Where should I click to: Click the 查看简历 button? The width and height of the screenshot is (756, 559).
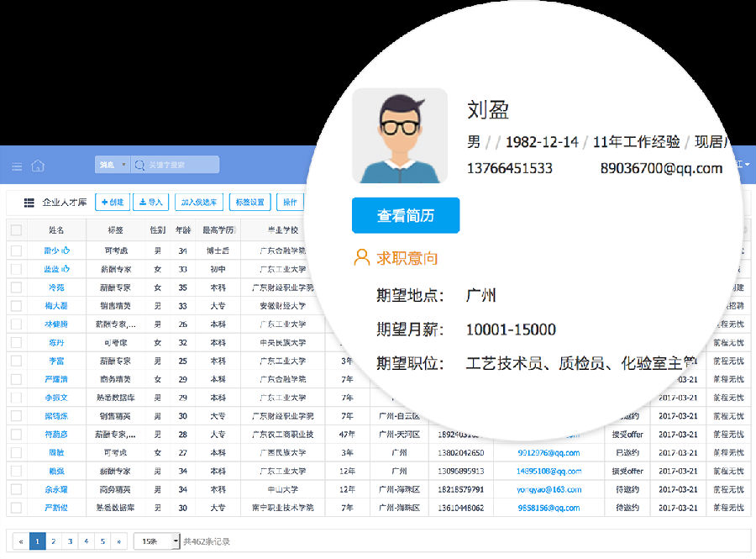tap(405, 216)
